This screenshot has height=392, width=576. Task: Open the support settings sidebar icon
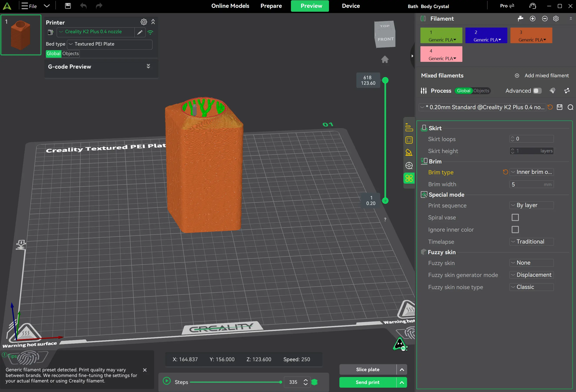point(409,153)
